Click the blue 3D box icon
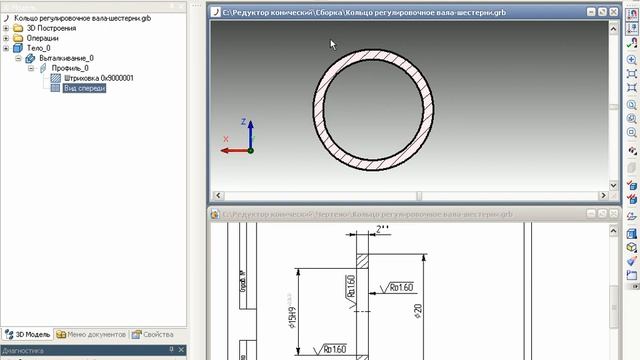 (632, 233)
